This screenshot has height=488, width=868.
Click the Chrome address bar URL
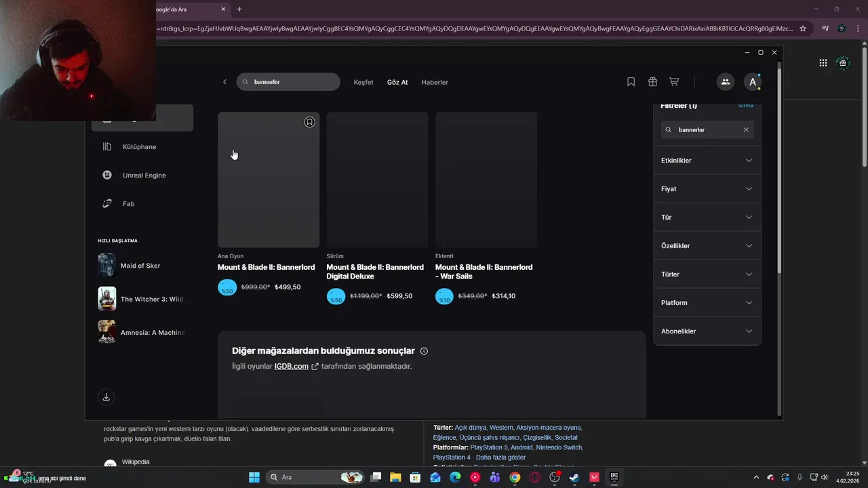pos(475,28)
